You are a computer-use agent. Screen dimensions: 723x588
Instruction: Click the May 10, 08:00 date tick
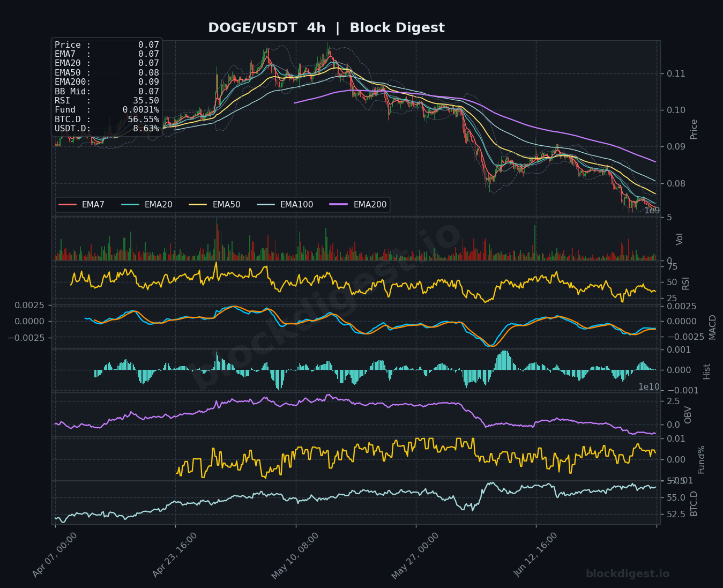295,555
